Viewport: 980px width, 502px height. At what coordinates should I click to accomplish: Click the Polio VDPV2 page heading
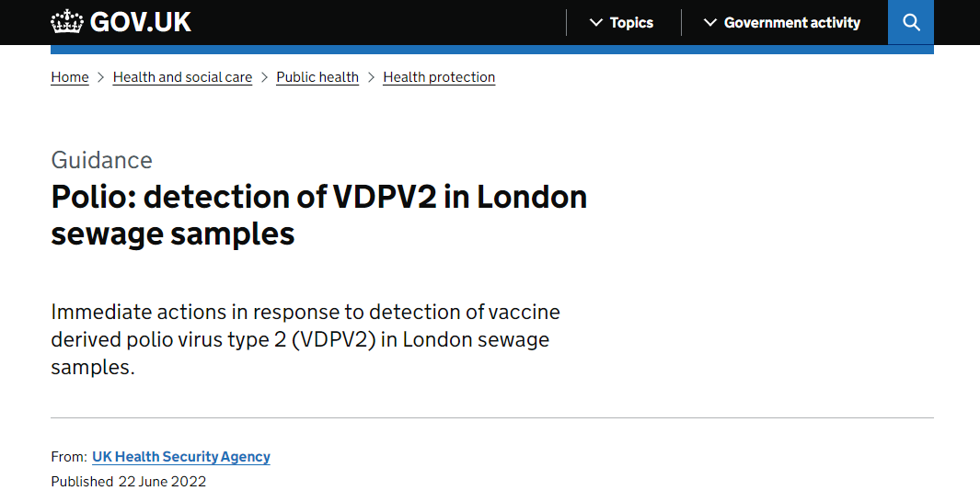coord(318,215)
